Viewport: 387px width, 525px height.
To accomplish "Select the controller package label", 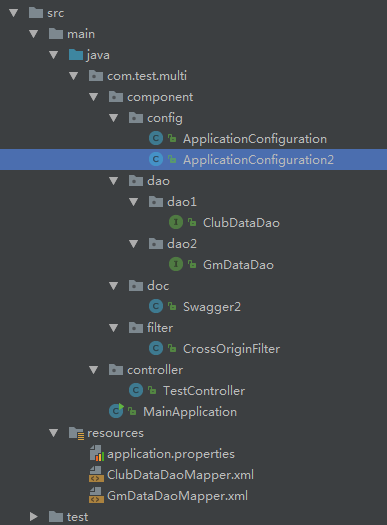I will click(x=155, y=370).
